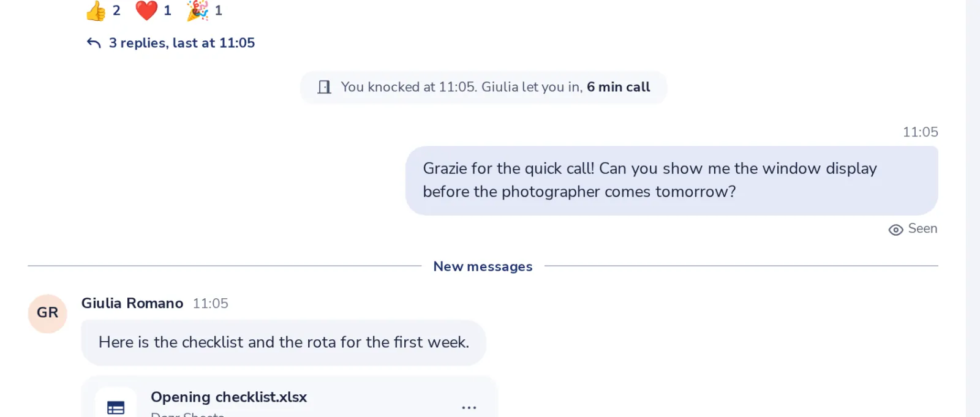Open Giulia Romano's profile name

(x=132, y=303)
